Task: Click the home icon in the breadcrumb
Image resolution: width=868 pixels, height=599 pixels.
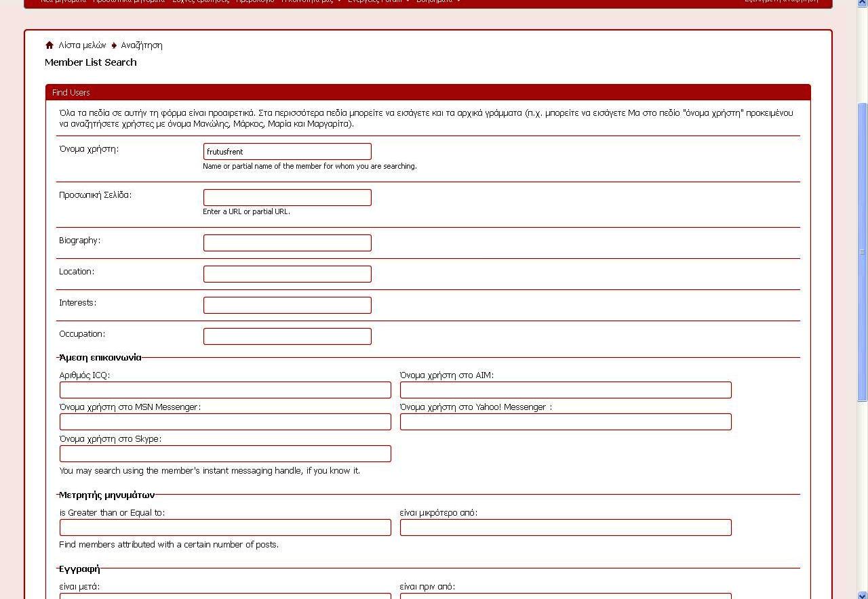Action: click(x=50, y=45)
